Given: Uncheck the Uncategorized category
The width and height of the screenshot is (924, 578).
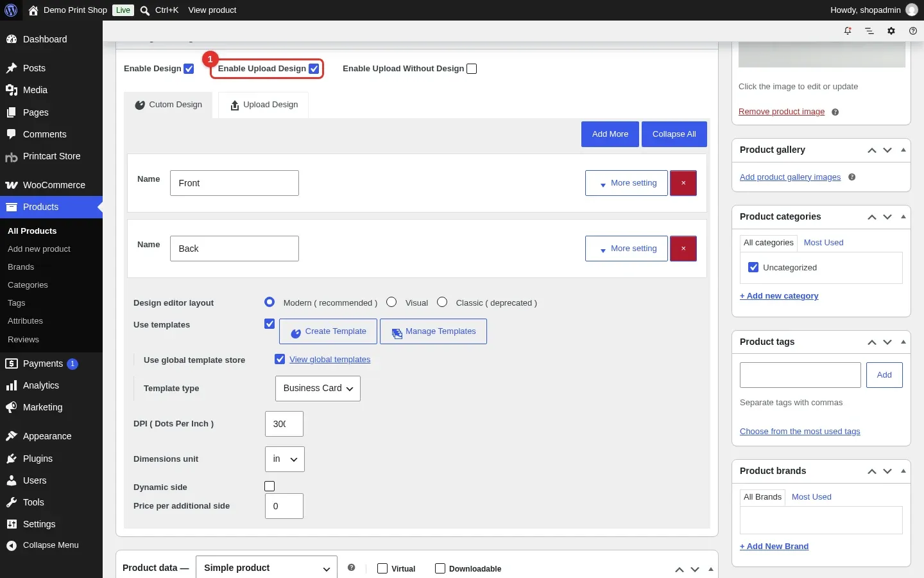Looking at the screenshot, I should [753, 267].
